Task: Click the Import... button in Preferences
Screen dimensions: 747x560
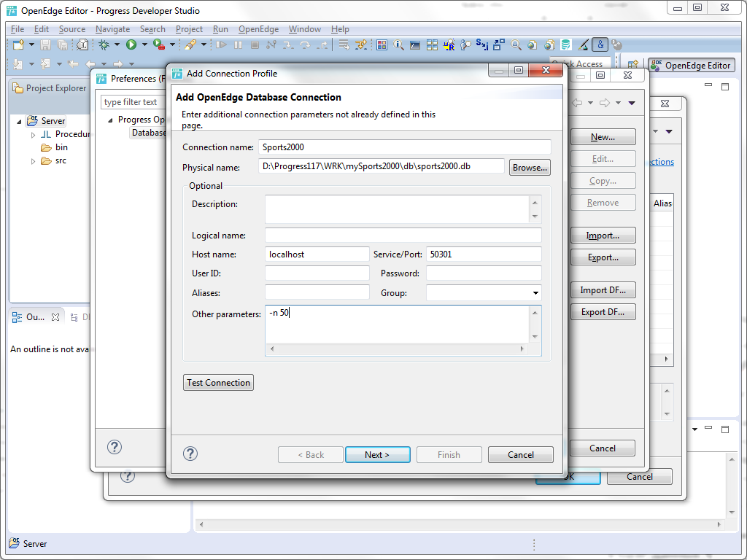Action: 603,236
